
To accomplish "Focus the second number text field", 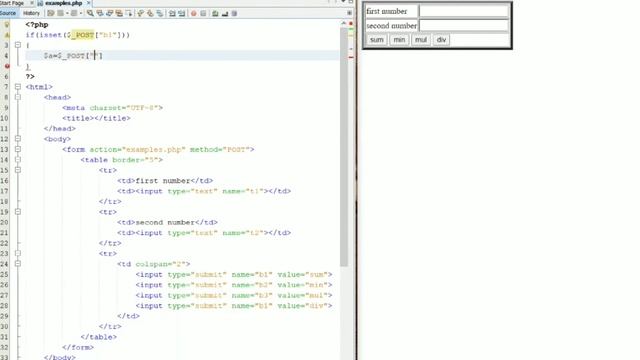I will (464, 26).
